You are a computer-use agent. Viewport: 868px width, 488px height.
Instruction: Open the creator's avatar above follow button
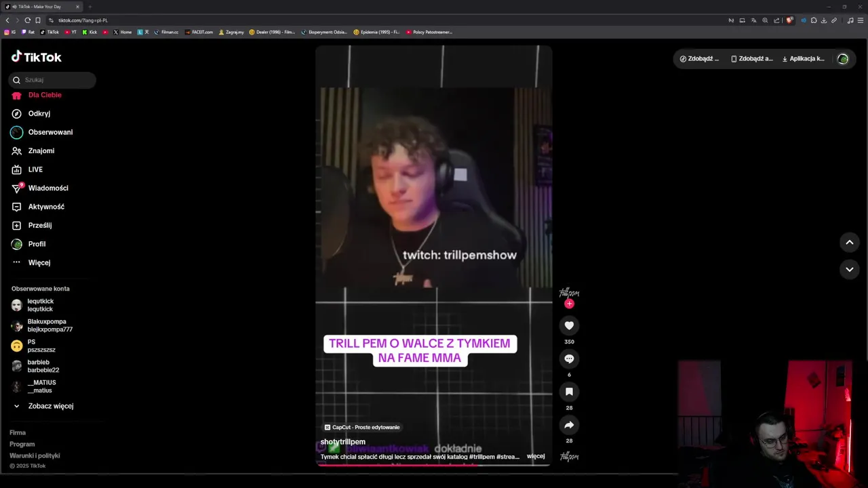tap(569, 293)
